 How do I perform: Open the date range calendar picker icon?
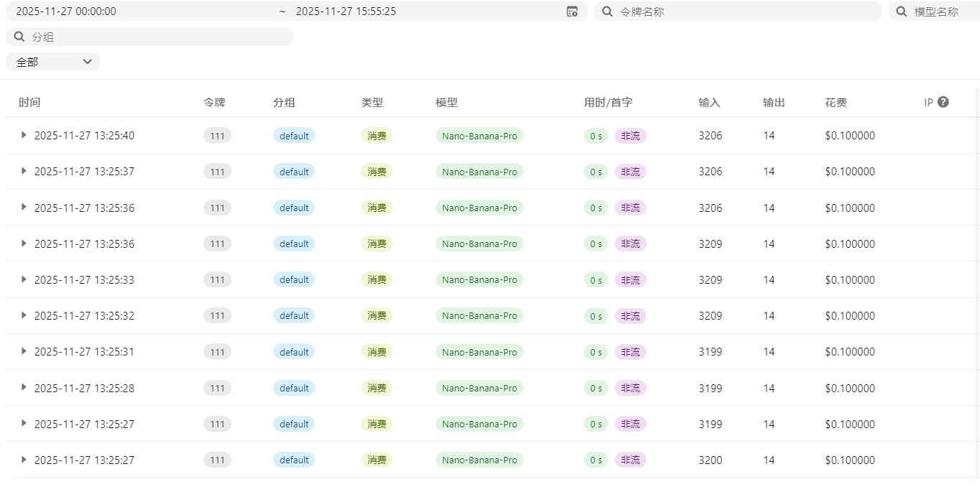pyautogui.click(x=572, y=11)
